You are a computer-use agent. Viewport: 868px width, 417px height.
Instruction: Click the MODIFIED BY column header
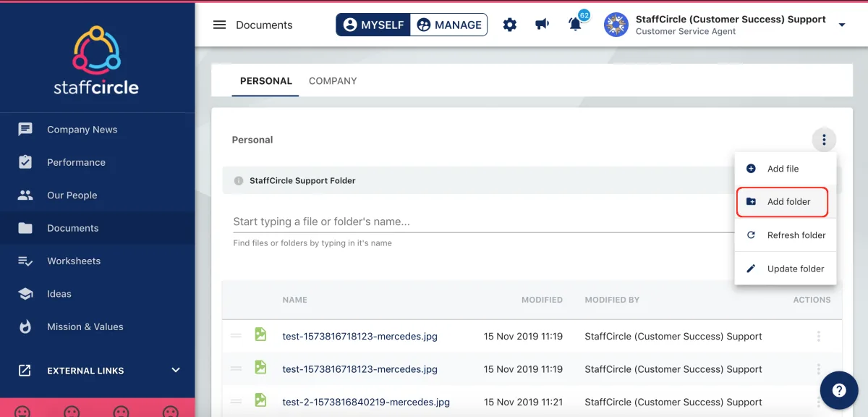pyautogui.click(x=612, y=300)
